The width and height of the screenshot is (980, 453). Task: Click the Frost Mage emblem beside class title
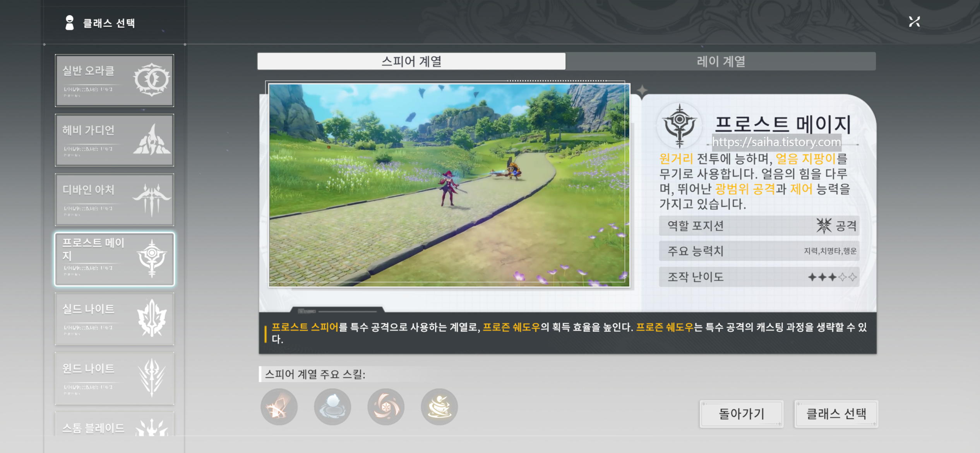(x=679, y=125)
